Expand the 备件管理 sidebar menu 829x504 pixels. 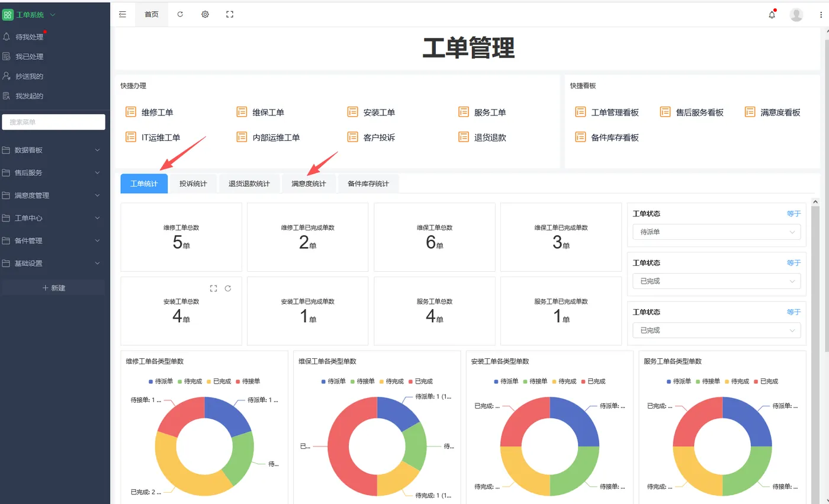(x=53, y=240)
